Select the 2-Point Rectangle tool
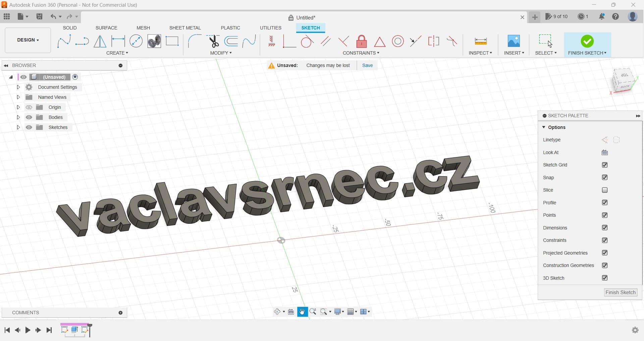This screenshot has width=644, height=341. coord(172,41)
